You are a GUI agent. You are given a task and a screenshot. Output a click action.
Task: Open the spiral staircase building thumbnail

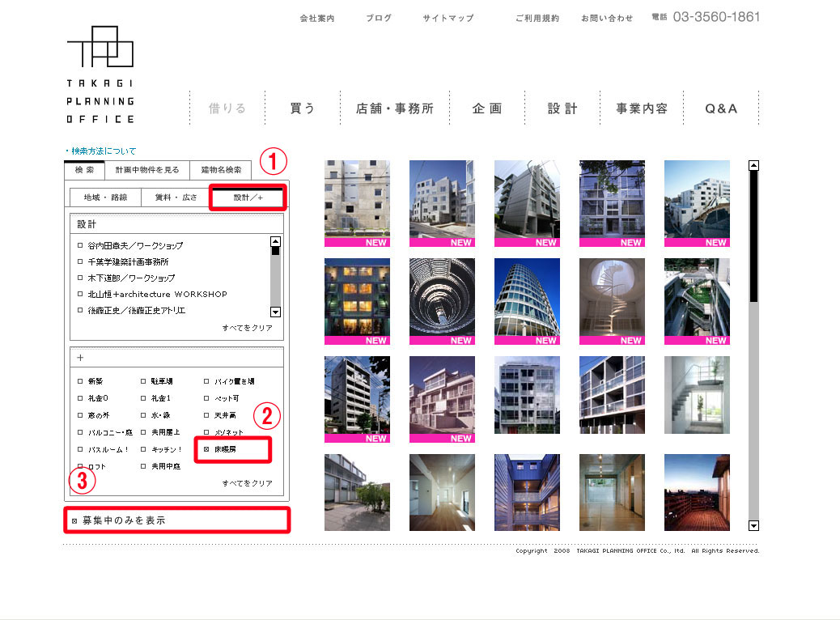coord(612,301)
